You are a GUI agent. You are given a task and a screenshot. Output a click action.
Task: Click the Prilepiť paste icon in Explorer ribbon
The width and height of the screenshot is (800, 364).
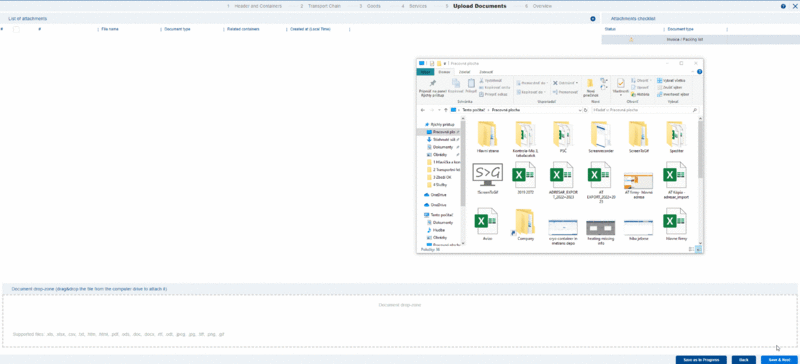click(471, 83)
